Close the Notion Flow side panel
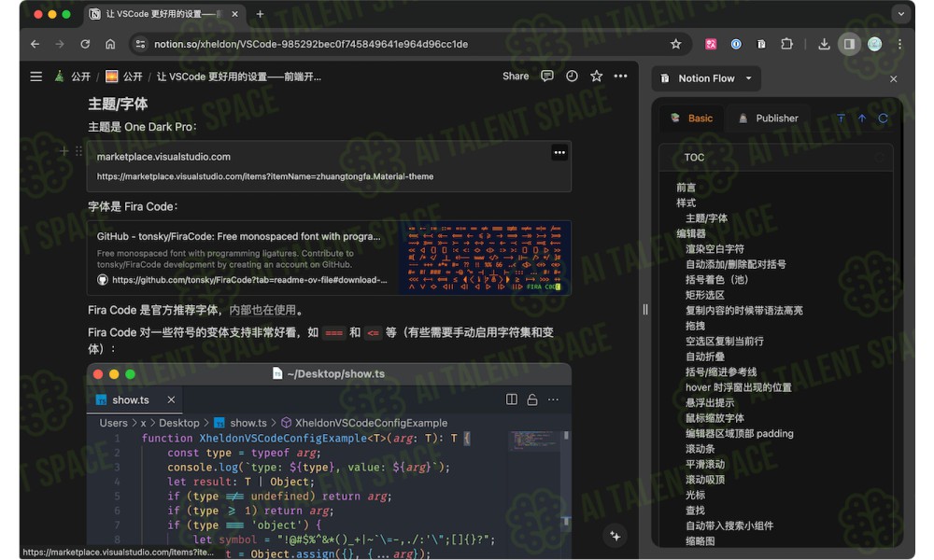Viewport: 934px width, 560px height. [894, 78]
